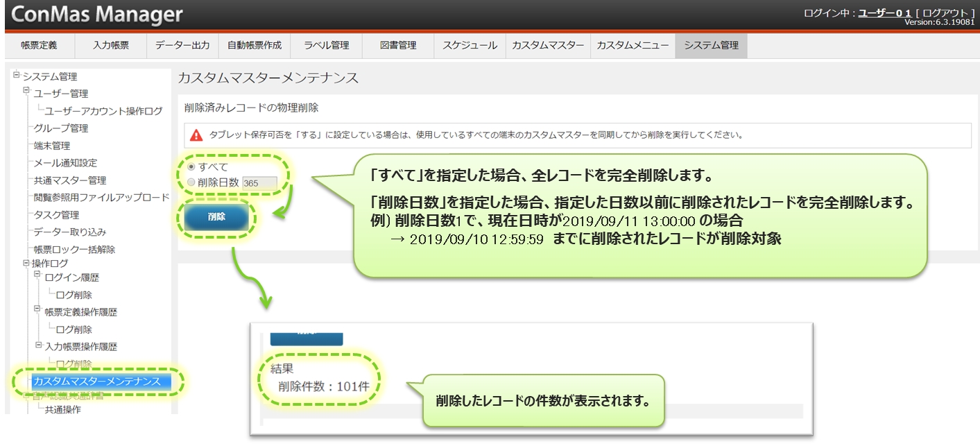Switch to the データー出力 tab
This screenshot has width=980, height=446.
182,45
